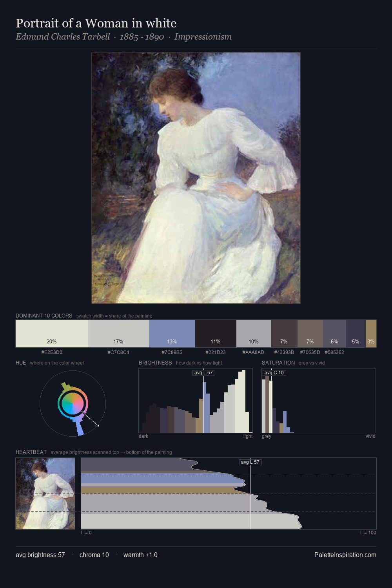Click 'chroma 10' in the footer
Screen dimensions: 392x588
point(94,555)
